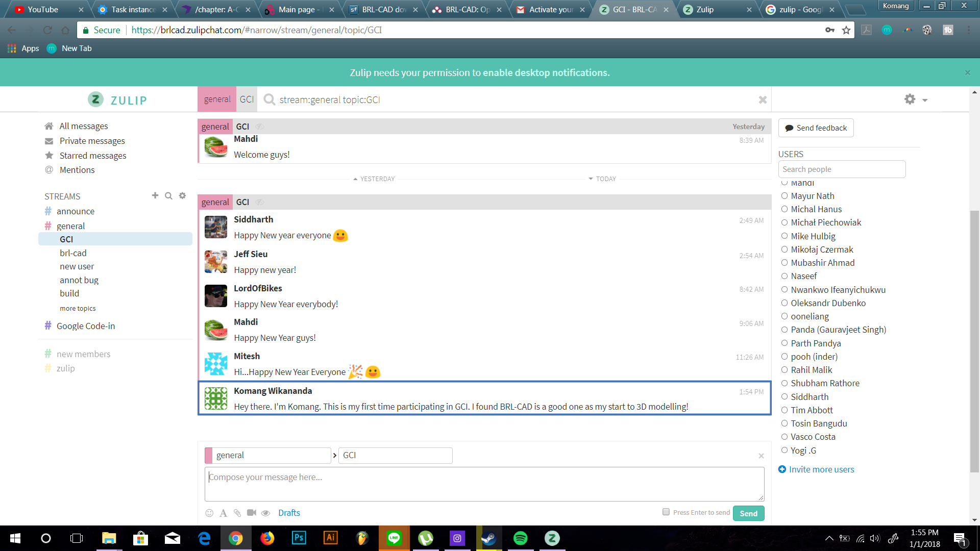980x551 pixels.
Task: Click the general tab in search bar
Action: pos(217,99)
